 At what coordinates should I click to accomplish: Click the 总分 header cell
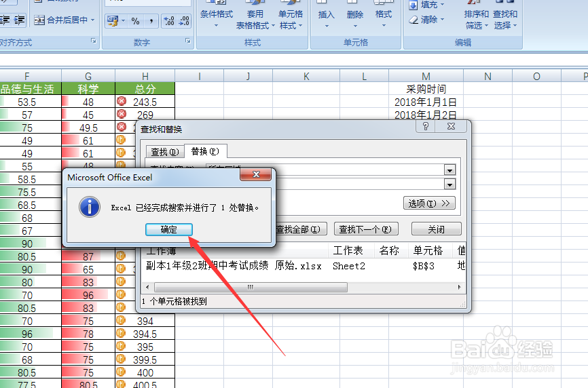click(x=145, y=89)
